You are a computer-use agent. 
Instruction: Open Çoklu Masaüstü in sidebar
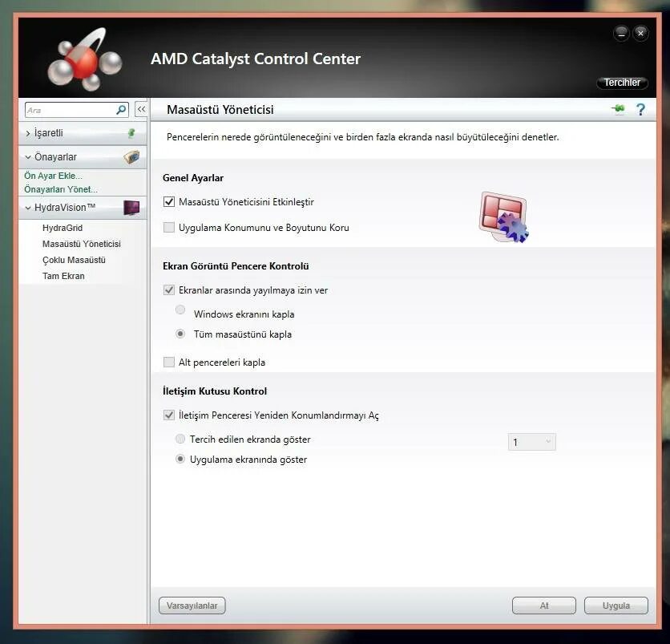click(x=74, y=260)
